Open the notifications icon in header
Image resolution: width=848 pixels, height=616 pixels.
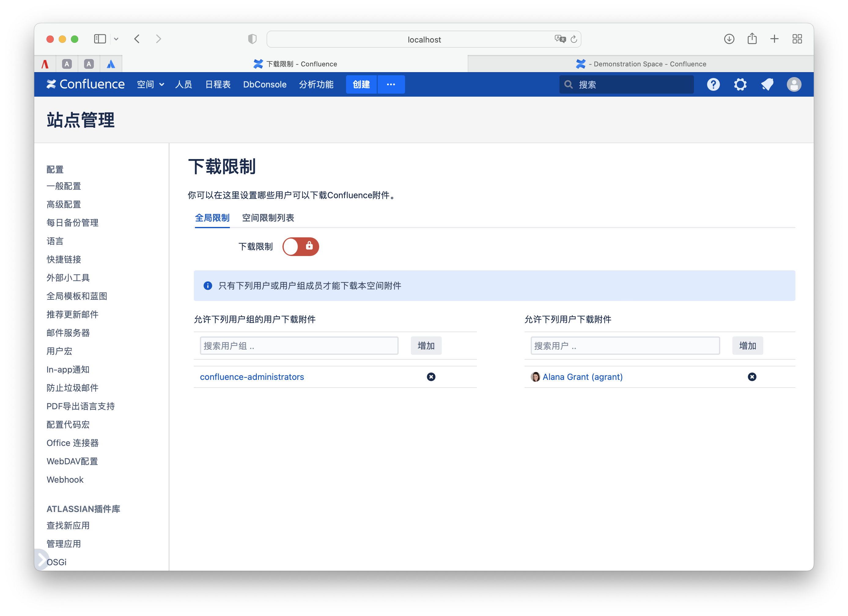coord(767,84)
